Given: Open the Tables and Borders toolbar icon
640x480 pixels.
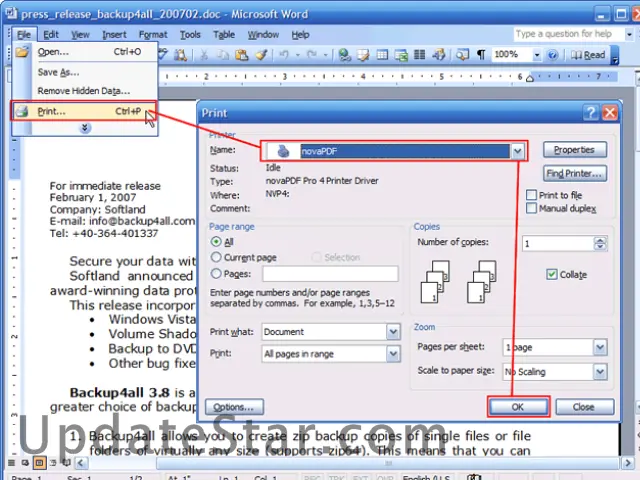Looking at the screenshot, I should tap(363, 55).
